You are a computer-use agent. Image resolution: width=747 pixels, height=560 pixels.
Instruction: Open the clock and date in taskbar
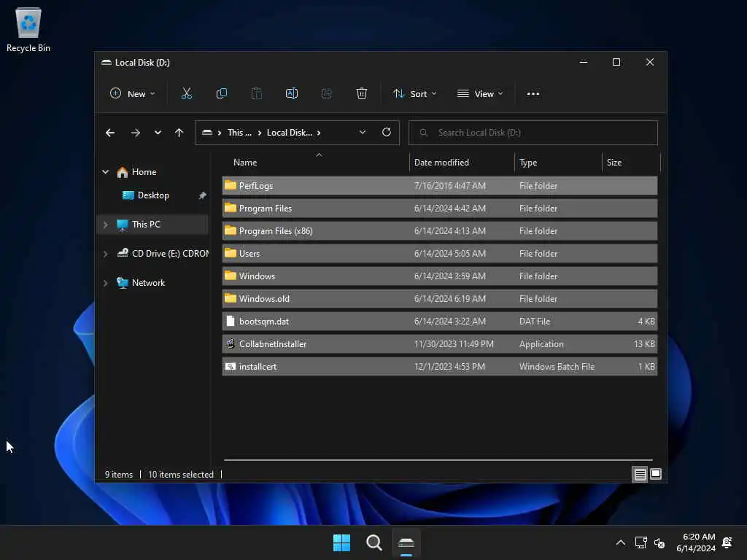tap(696, 542)
